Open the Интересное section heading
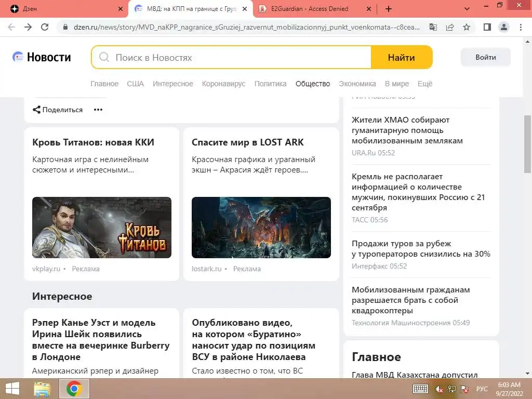This screenshot has height=399, width=532. pos(62,296)
